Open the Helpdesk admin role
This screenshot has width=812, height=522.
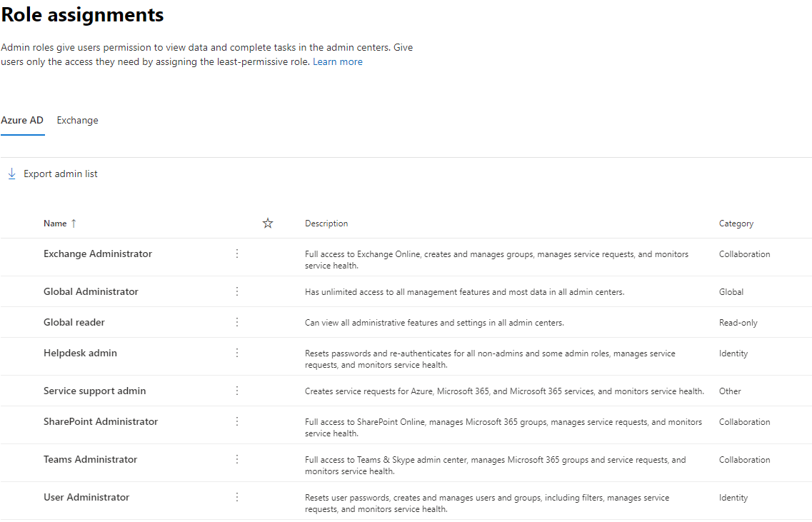tap(80, 353)
